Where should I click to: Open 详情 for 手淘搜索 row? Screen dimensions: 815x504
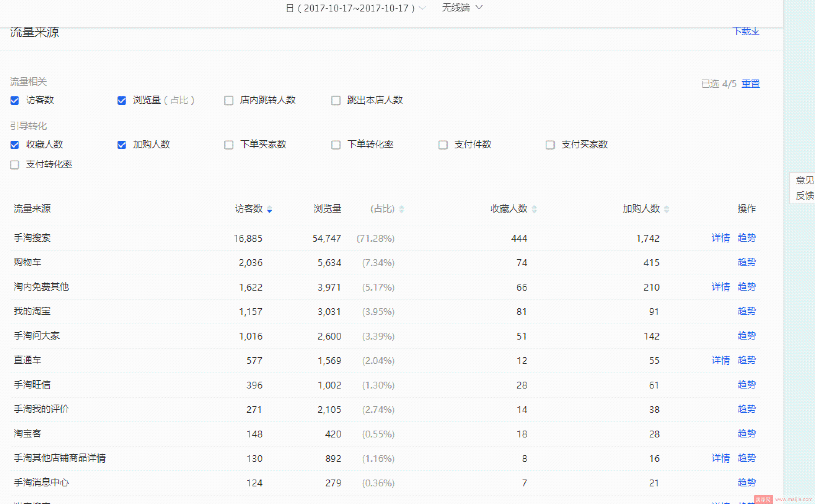click(x=721, y=238)
